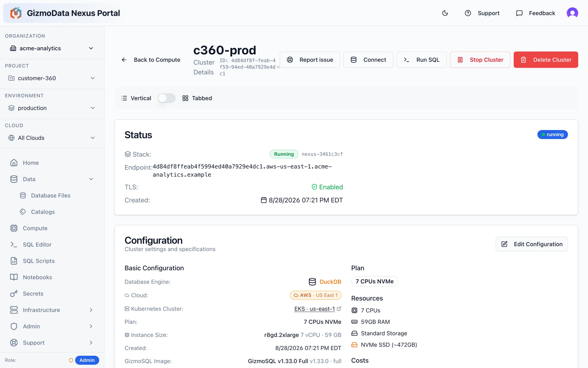Go Back to Compute
The width and height of the screenshot is (588, 368).
tap(151, 60)
